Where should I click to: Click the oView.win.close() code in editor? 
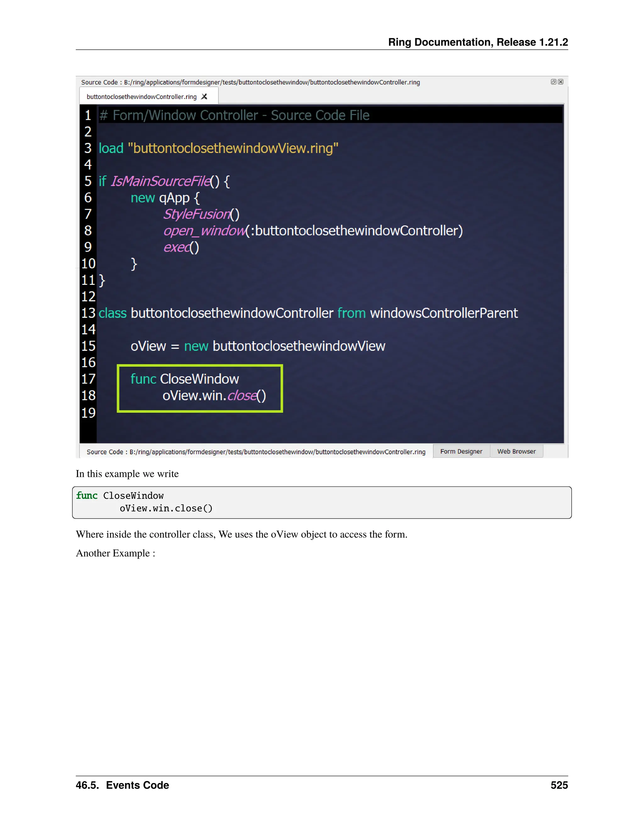point(214,395)
